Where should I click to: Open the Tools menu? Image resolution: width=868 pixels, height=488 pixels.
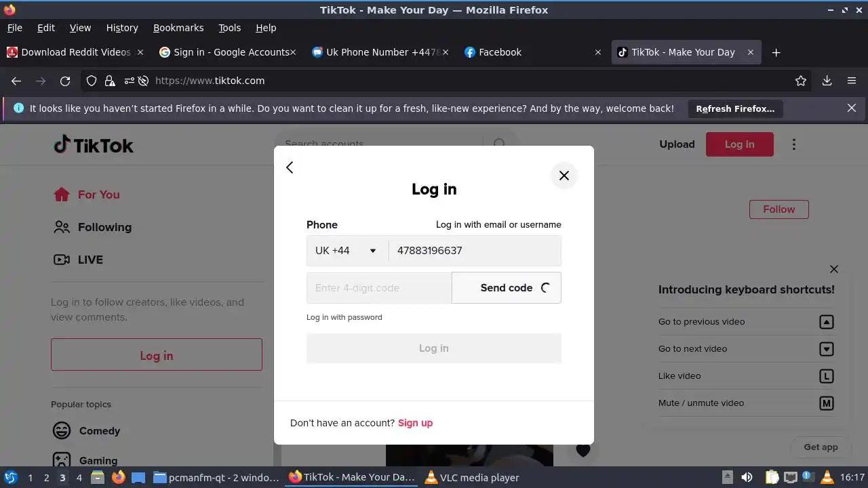[230, 28]
